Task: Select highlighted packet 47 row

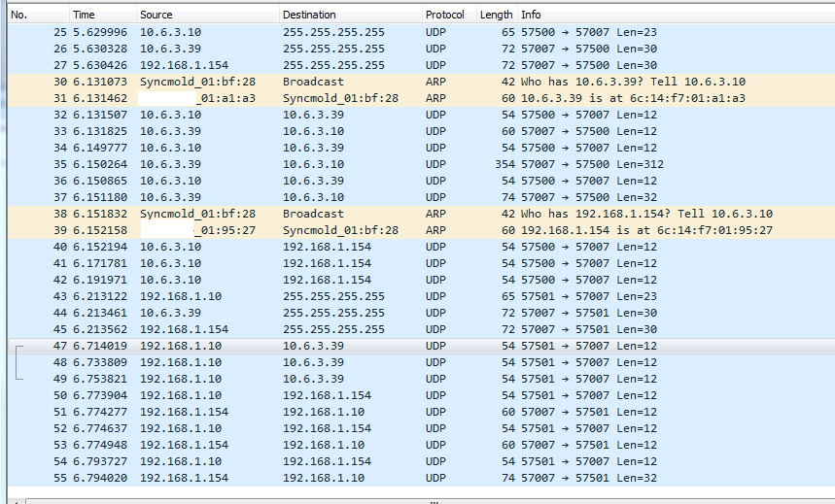Action: pos(421,346)
